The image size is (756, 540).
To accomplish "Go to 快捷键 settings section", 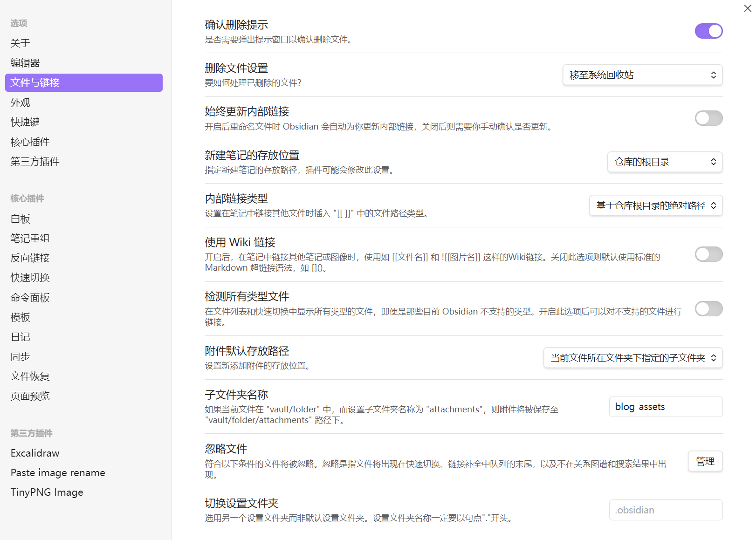I will tap(25, 122).
